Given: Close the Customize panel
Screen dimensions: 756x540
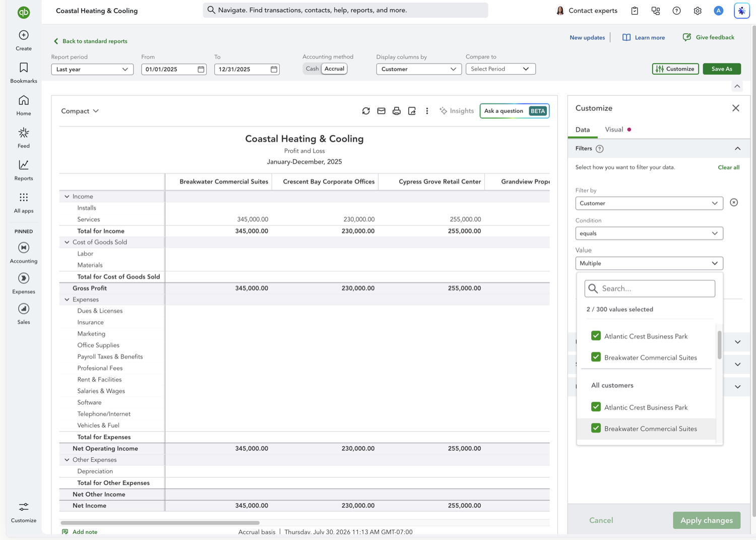Looking at the screenshot, I should pyautogui.click(x=736, y=108).
